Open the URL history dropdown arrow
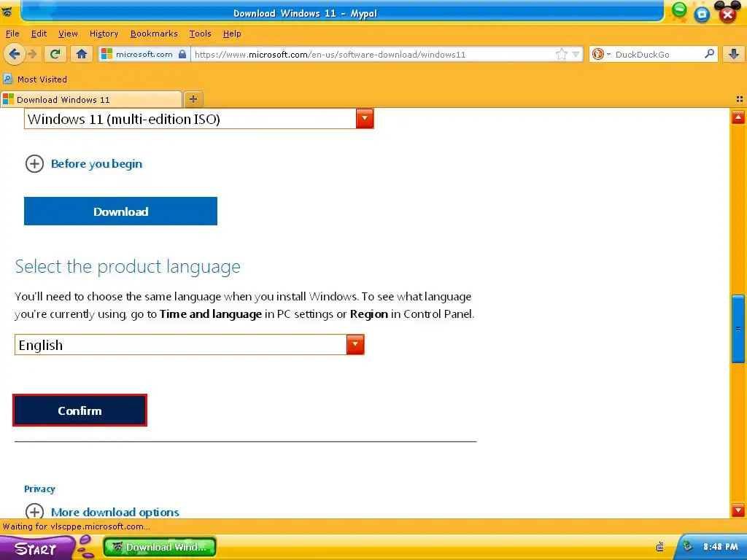The height and width of the screenshot is (560, 747). [576, 54]
